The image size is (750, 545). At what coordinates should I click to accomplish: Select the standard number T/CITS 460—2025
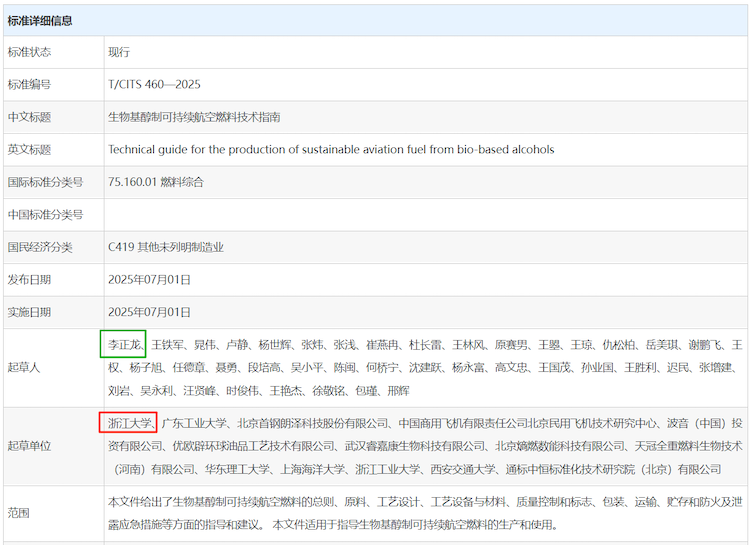coord(152,84)
